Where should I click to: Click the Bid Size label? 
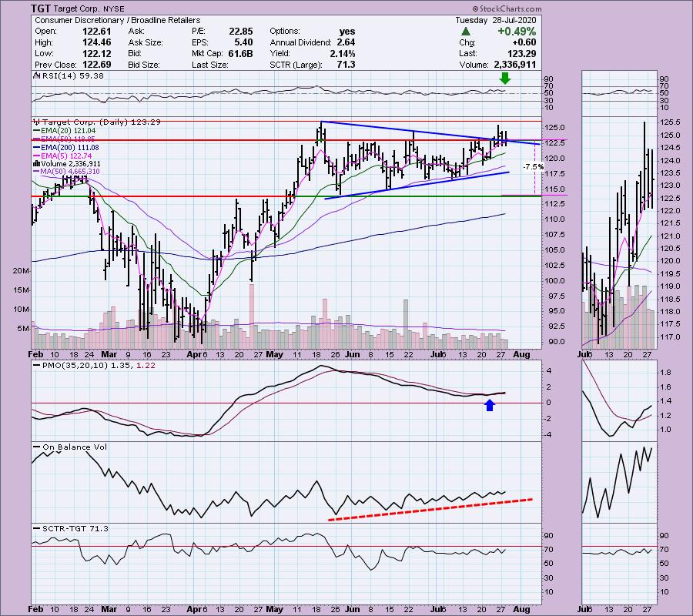pos(144,65)
